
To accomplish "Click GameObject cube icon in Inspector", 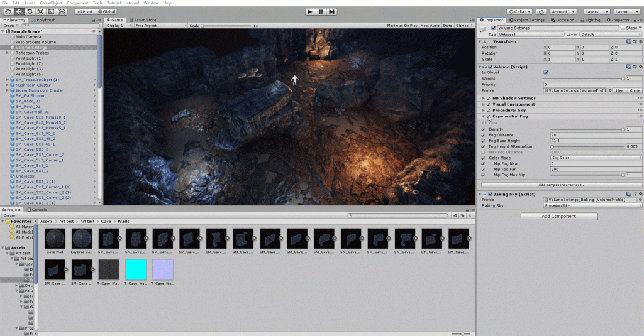I will (483, 29).
